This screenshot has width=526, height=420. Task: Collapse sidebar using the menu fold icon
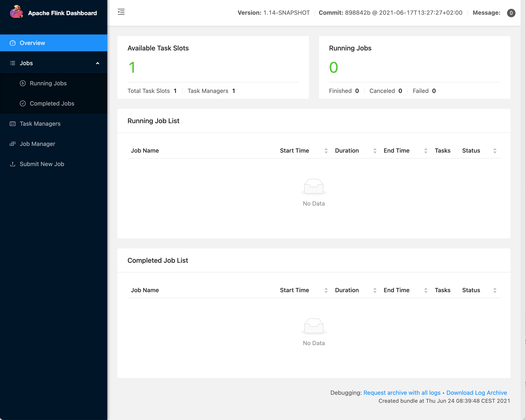pyautogui.click(x=121, y=12)
